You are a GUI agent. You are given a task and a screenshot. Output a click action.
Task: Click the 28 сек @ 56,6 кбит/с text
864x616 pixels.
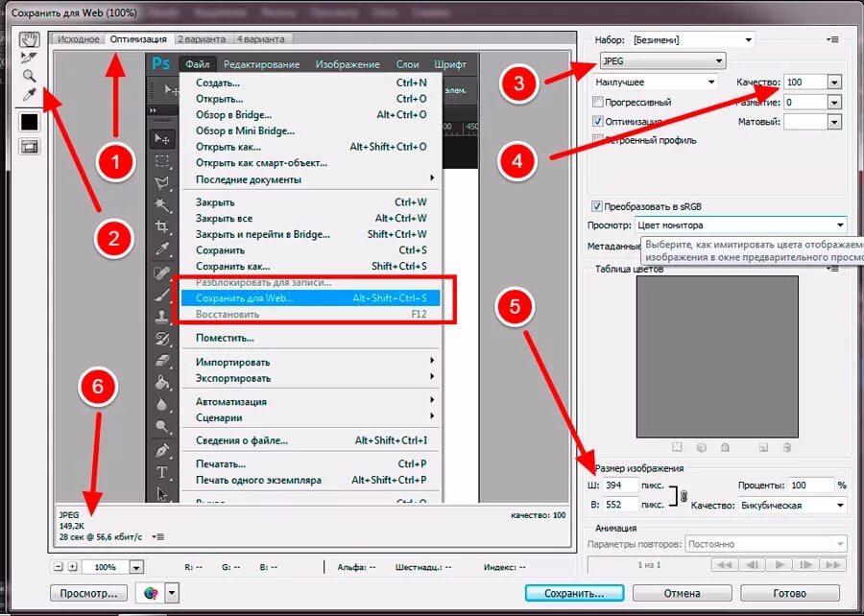100,536
